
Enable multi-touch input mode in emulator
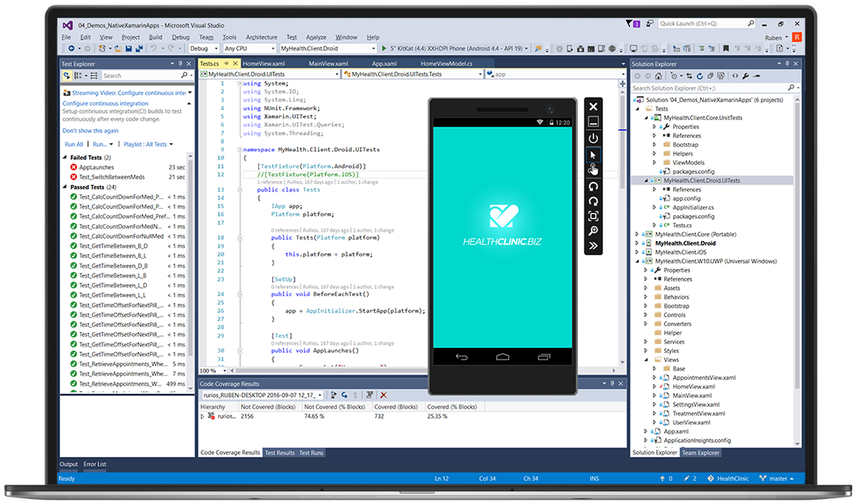point(594,170)
